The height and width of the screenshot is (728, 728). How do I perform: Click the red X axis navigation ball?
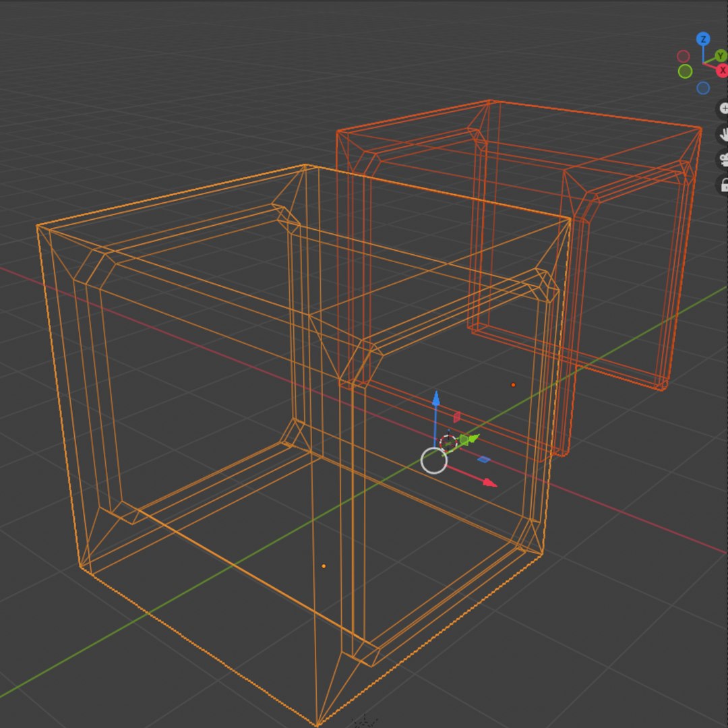pos(722,71)
